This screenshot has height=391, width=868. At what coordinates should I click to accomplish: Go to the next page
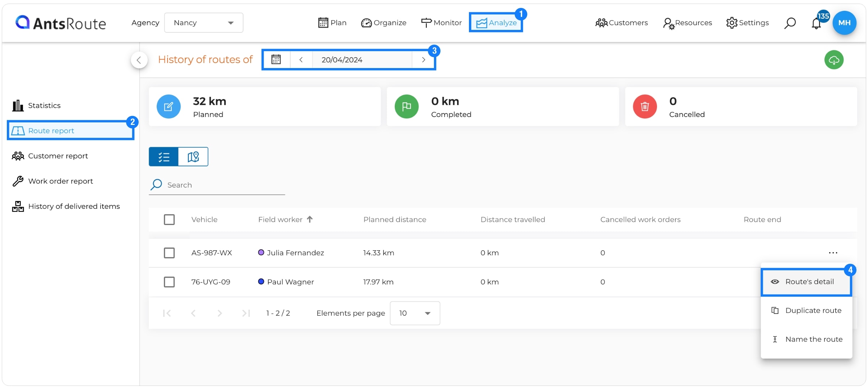pyautogui.click(x=220, y=313)
